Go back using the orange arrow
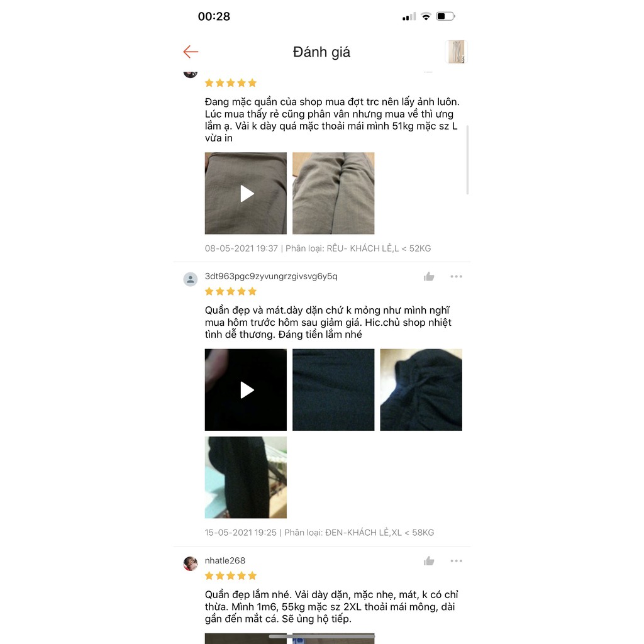Viewport: 644px width, 644px height. pos(191,52)
